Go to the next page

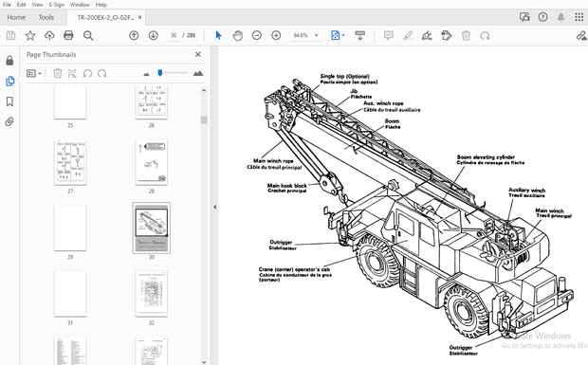point(153,36)
